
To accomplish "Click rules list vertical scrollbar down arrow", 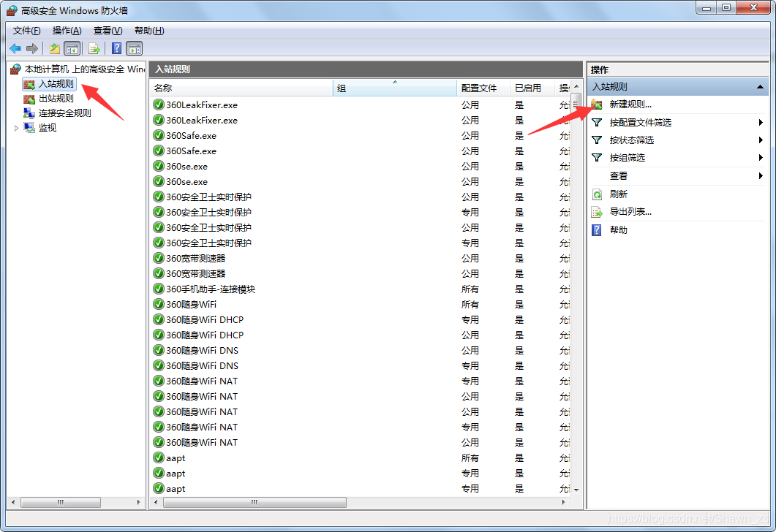I will 576,490.
